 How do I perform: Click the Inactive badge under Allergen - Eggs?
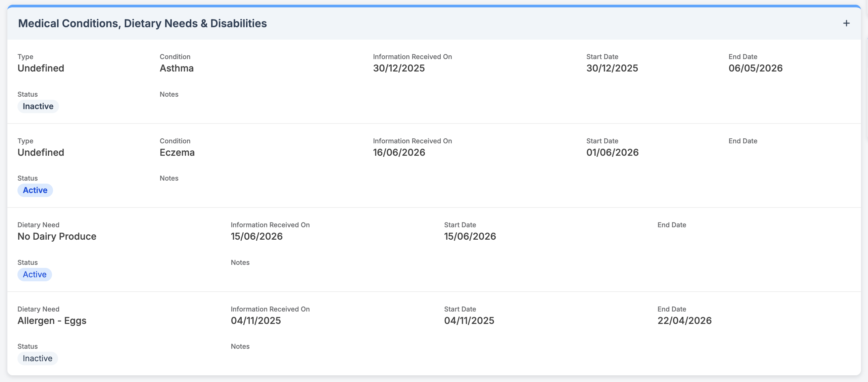pyautogui.click(x=37, y=358)
